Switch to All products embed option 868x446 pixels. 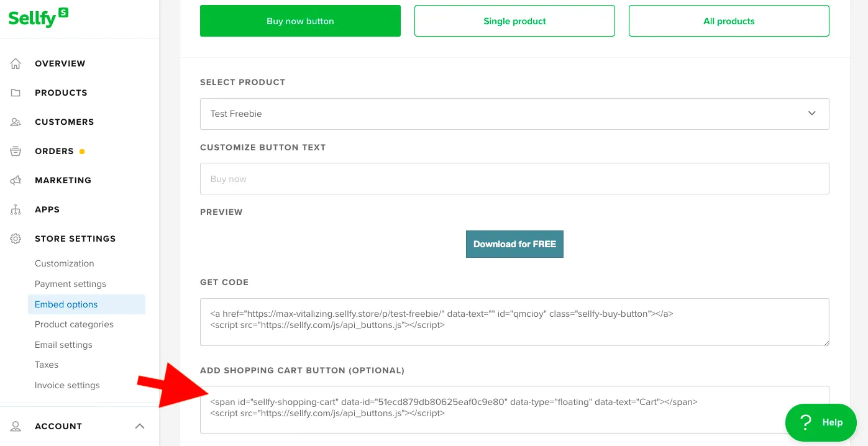(729, 21)
